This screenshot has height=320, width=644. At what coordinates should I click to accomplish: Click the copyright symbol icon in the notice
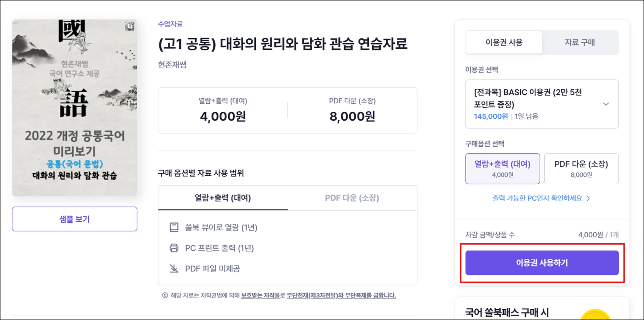(165, 295)
